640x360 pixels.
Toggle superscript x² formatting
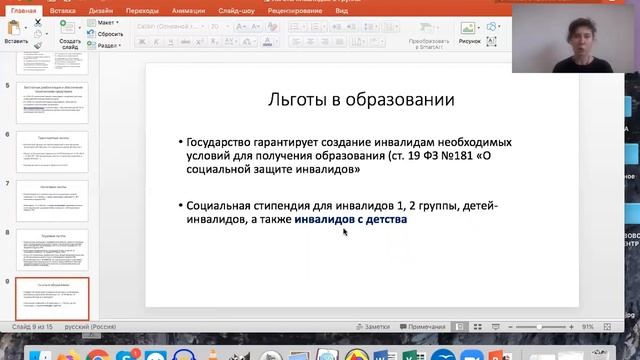(x=200, y=42)
